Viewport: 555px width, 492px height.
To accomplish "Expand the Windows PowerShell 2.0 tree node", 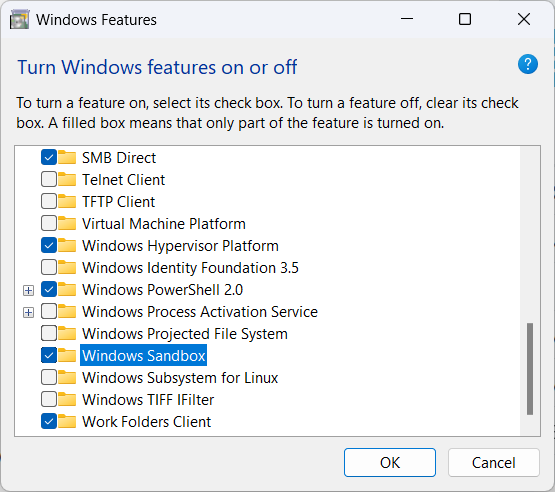I will point(28,291).
